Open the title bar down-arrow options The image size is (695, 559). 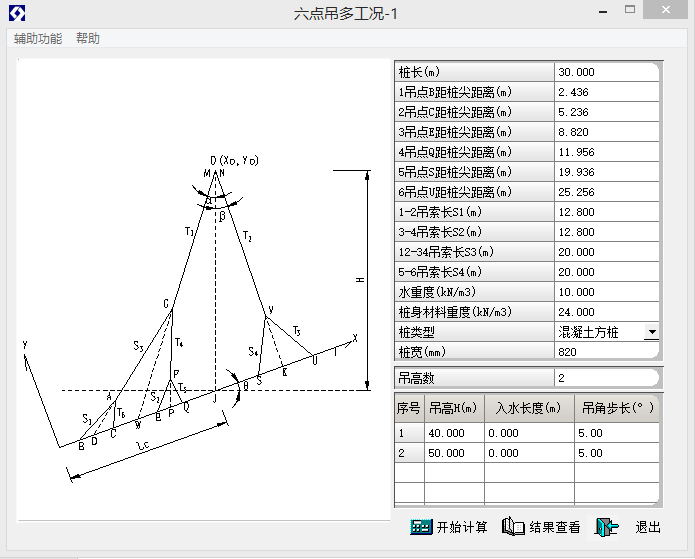(602, 12)
